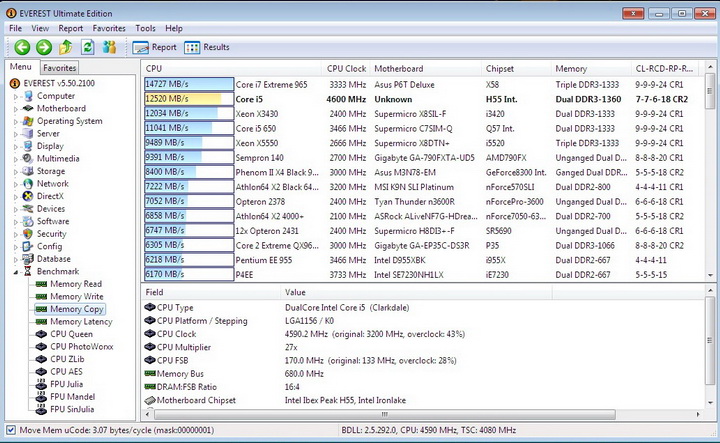The height and width of the screenshot is (443, 720).
Task: Click the users icon in toolbar
Action: [109, 47]
